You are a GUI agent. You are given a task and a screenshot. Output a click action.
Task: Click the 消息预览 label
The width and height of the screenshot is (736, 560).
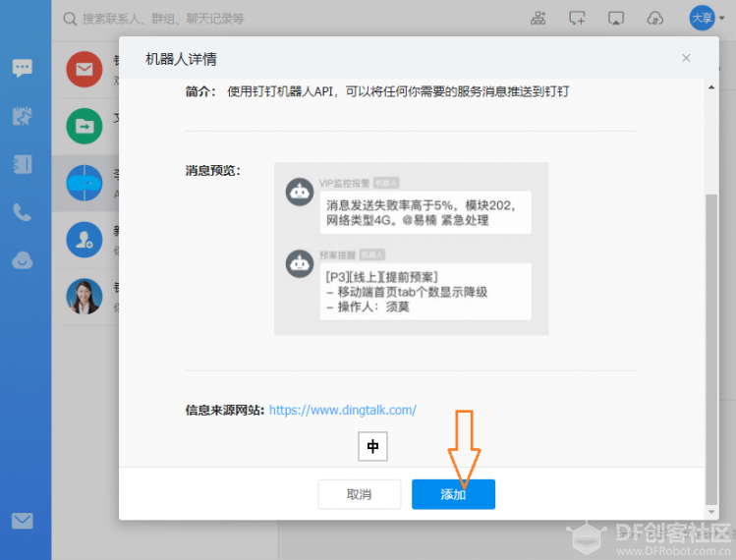pos(212,170)
